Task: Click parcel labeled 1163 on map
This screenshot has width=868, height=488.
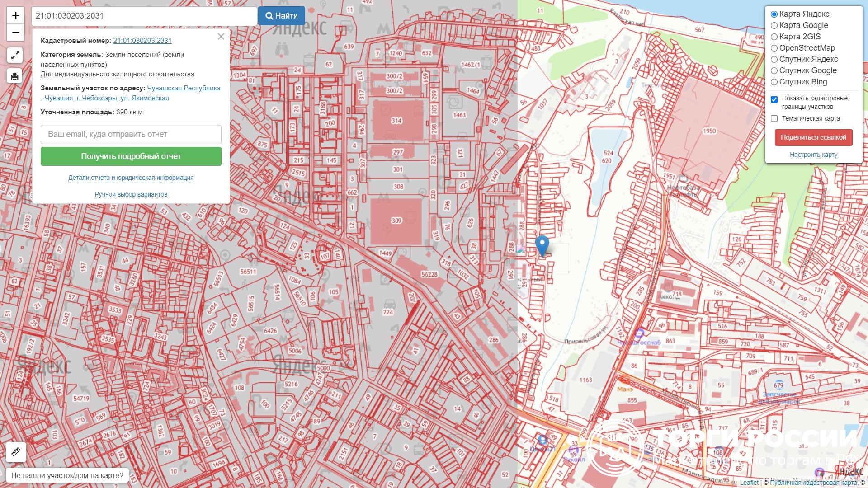Action: (585, 380)
